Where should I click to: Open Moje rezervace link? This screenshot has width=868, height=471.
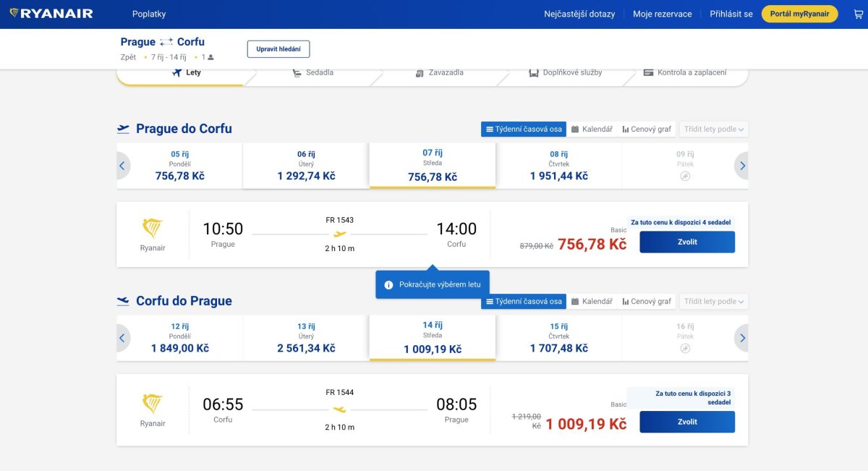(663, 14)
